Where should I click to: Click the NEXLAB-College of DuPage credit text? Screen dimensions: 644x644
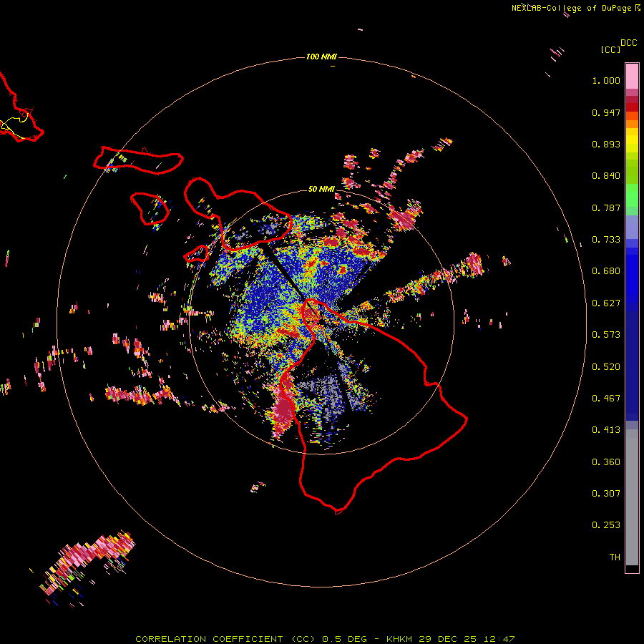tap(571, 8)
